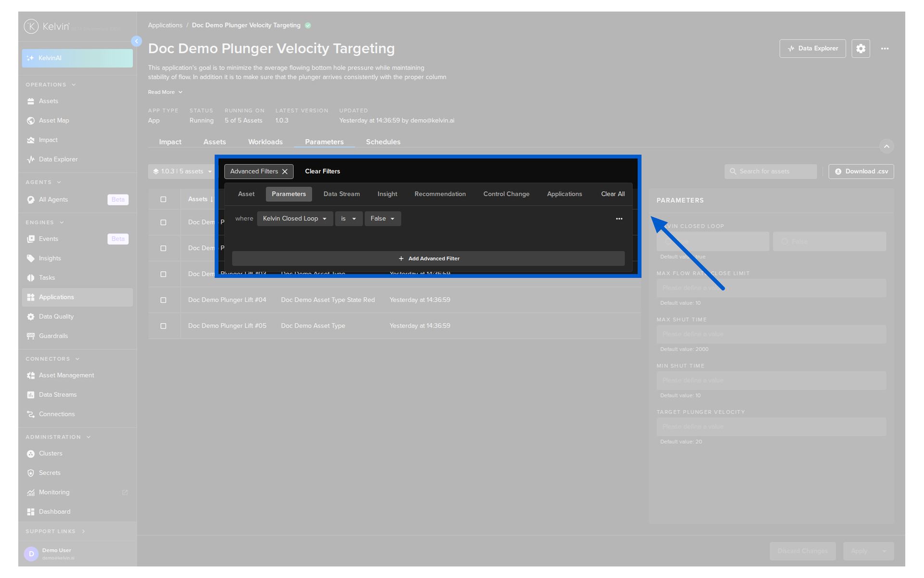The image size is (924, 578).
Task: Open the 'is' operator dropdown
Action: (x=348, y=219)
